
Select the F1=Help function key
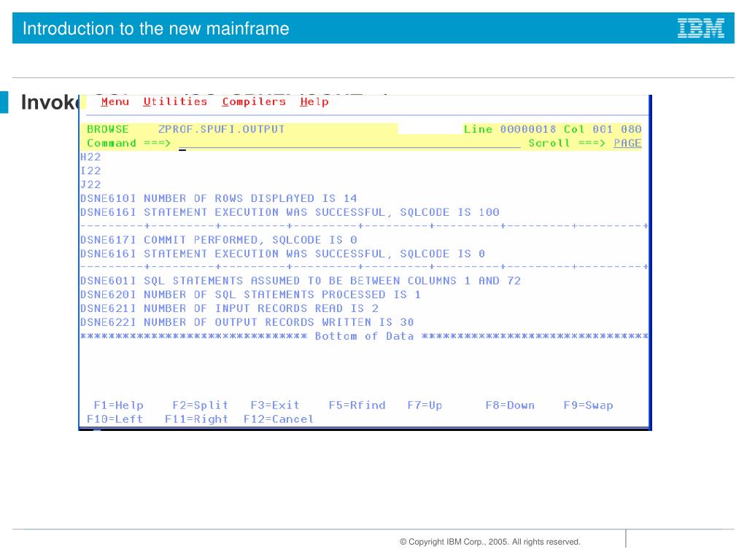(119, 405)
